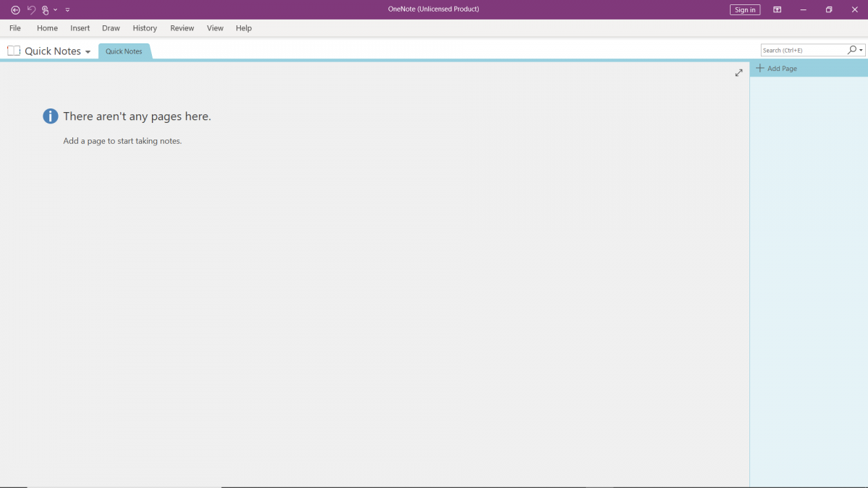Click the notebook navigation icon beside Quick Notes
This screenshot has width=868, height=488.
pos(12,51)
